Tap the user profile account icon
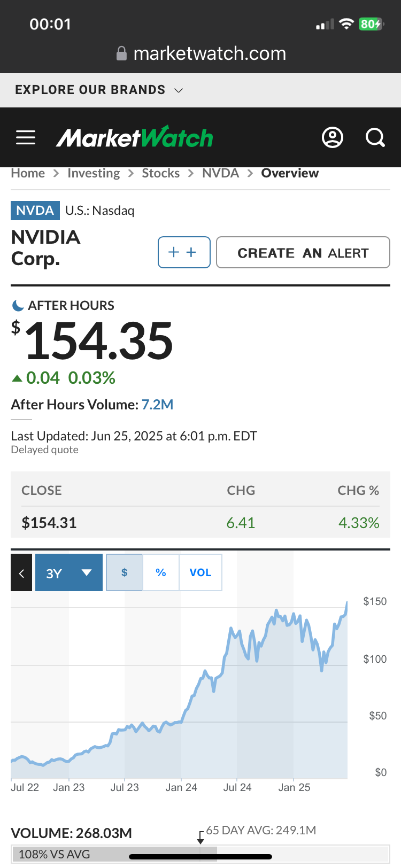The width and height of the screenshot is (401, 868). [332, 138]
